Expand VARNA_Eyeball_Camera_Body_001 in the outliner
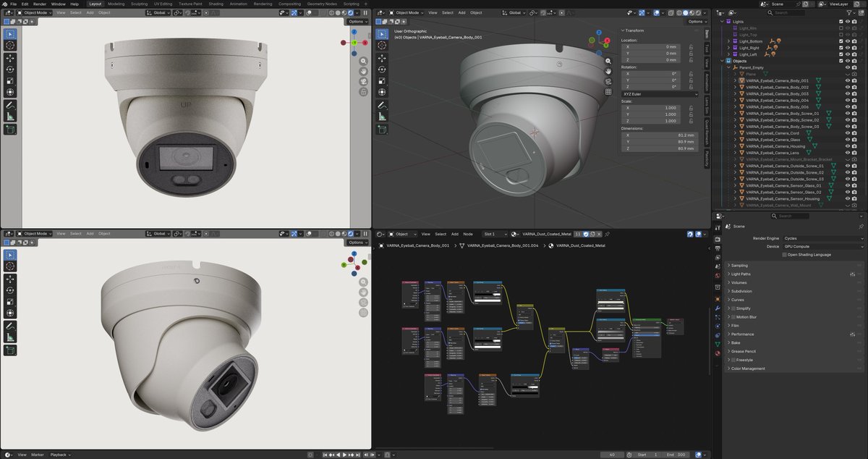 pyautogui.click(x=735, y=80)
